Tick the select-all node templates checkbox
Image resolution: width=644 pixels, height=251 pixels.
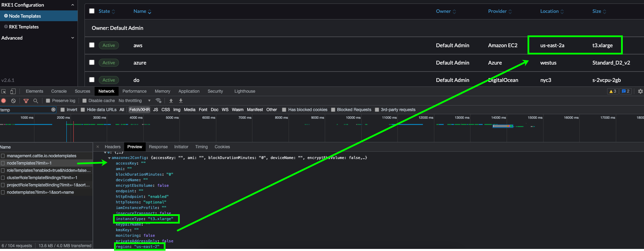[92, 11]
